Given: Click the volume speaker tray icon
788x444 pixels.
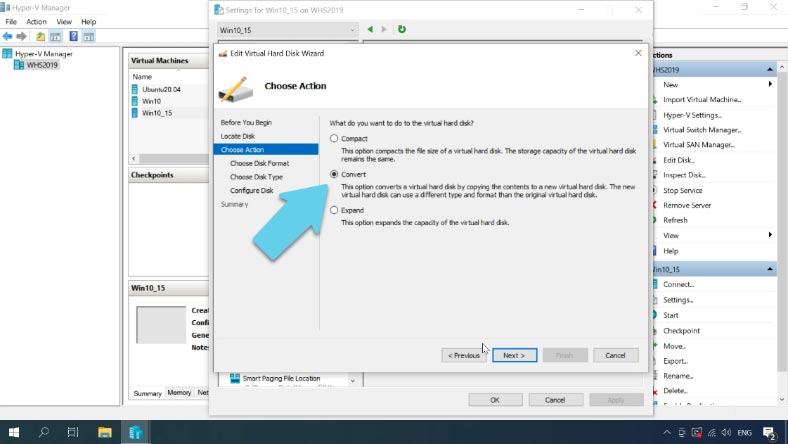Looking at the screenshot, I should [x=726, y=432].
